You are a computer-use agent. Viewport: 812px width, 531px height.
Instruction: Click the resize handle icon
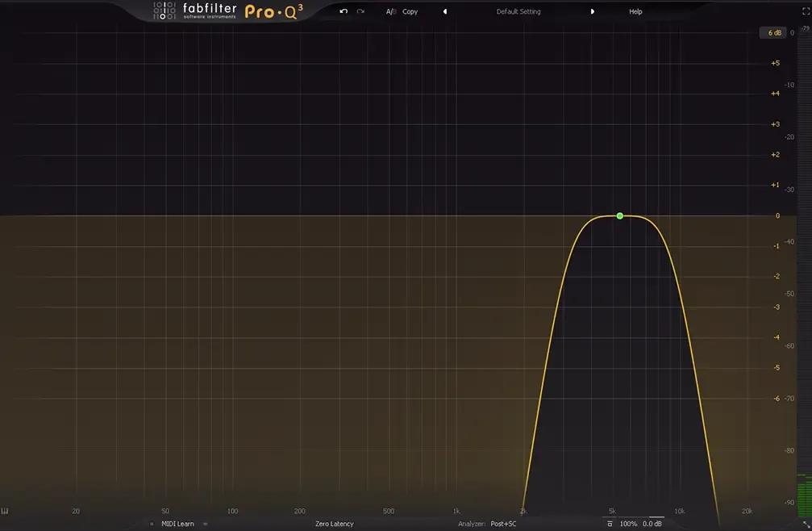pyautogui.click(x=806, y=525)
